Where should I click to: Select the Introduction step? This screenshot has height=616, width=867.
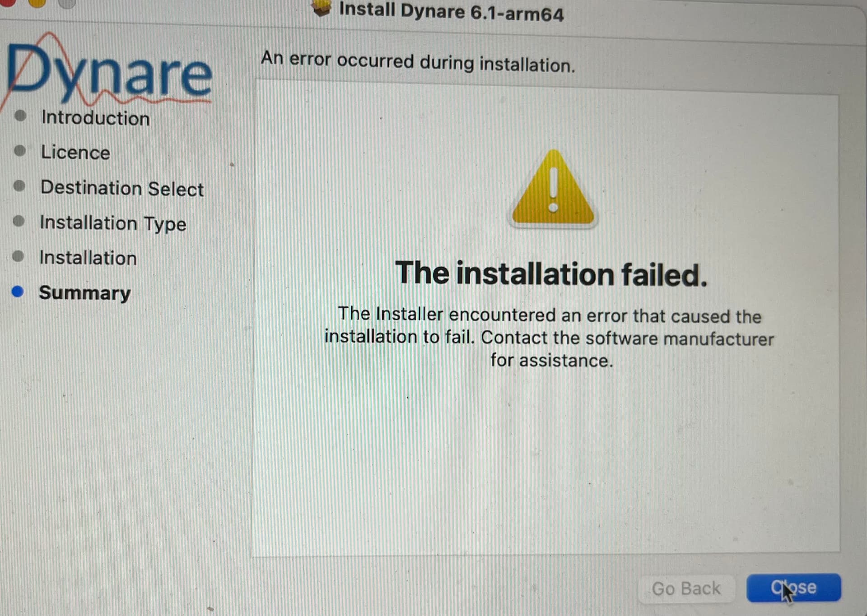(x=95, y=118)
